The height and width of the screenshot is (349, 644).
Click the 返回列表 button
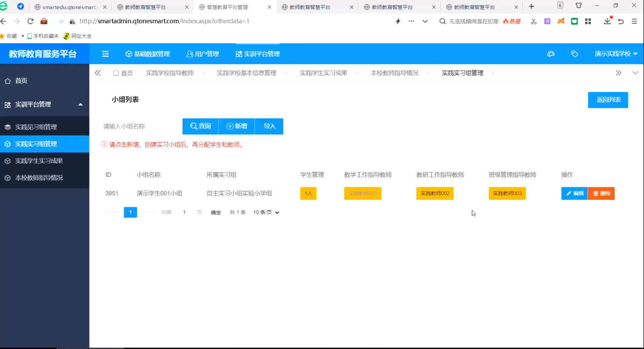point(608,100)
